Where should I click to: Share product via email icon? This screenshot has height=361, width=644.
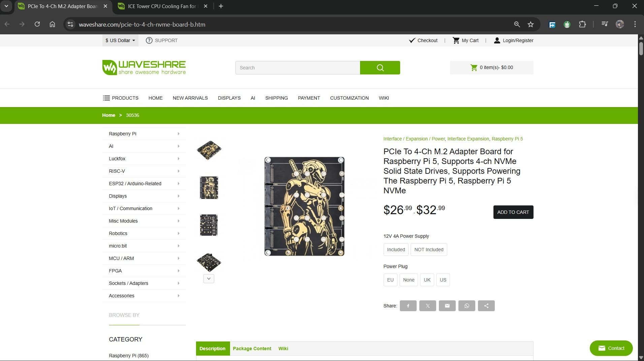click(447, 306)
